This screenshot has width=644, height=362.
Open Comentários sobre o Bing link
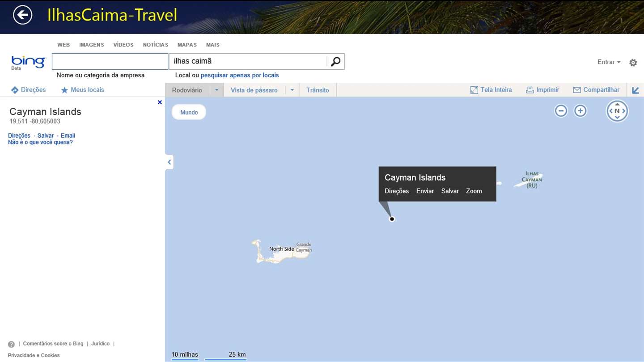tap(53, 344)
